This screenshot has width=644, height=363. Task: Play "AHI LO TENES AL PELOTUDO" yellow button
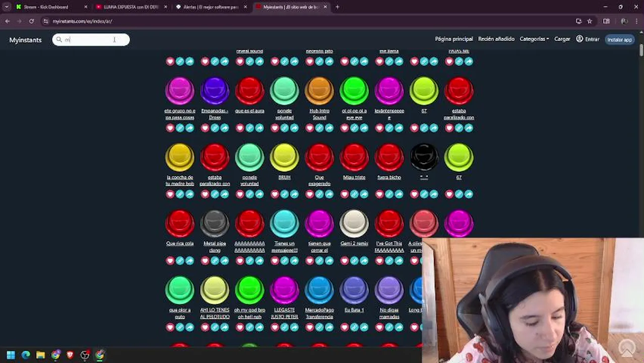pyautogui.click(x=215, y=290)
